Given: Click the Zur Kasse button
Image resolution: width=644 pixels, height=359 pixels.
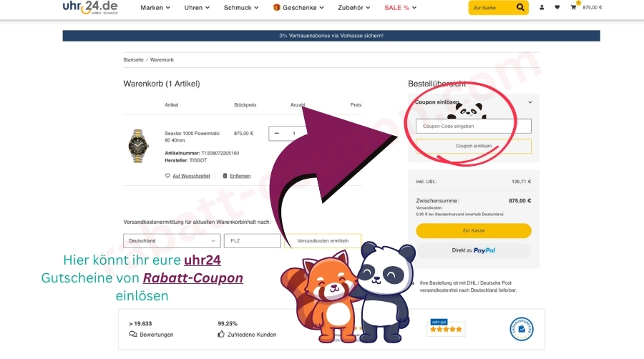Looking at the screenshot, I should click(474, 230).
